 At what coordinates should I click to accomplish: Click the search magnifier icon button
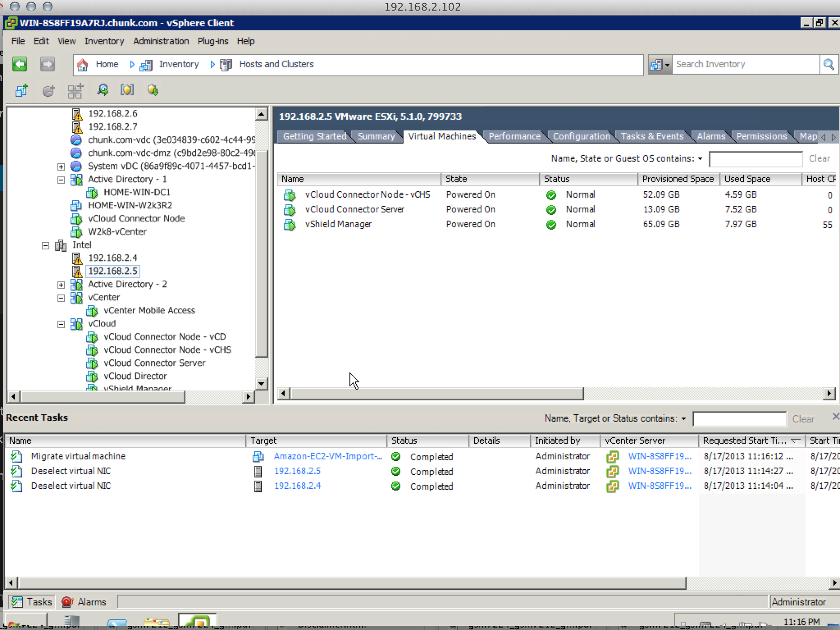click(829, 64)
